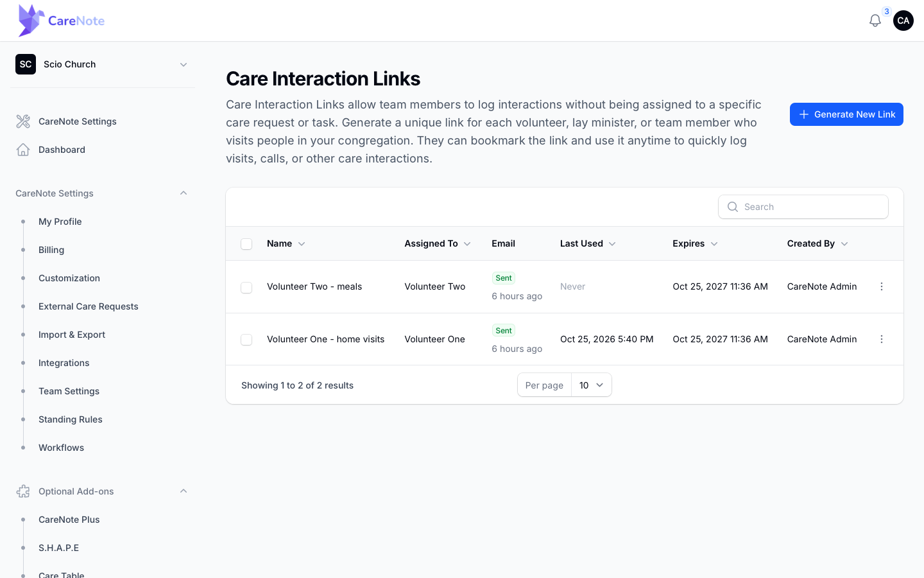Image resolution: width=924 pixels, height=578 pixels.
Task: Click the search magnifier icon
Action: [x=733, y=207]
